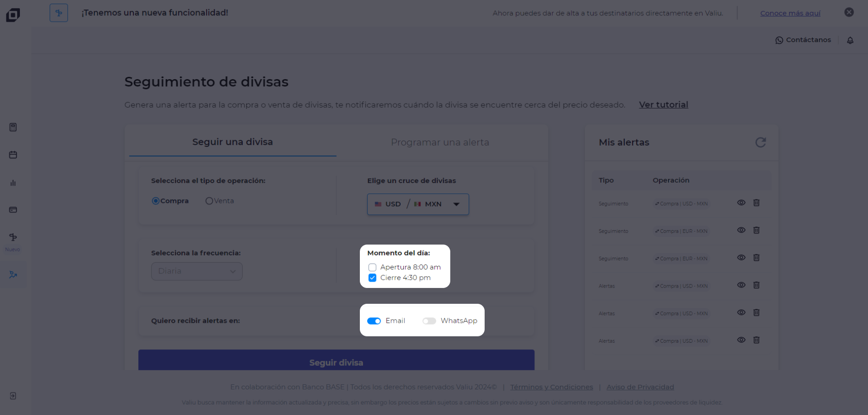The width and height of the screenshot is (868, 415).
Task: Click the Elige un cruce de divisas label
Action: 411,181
